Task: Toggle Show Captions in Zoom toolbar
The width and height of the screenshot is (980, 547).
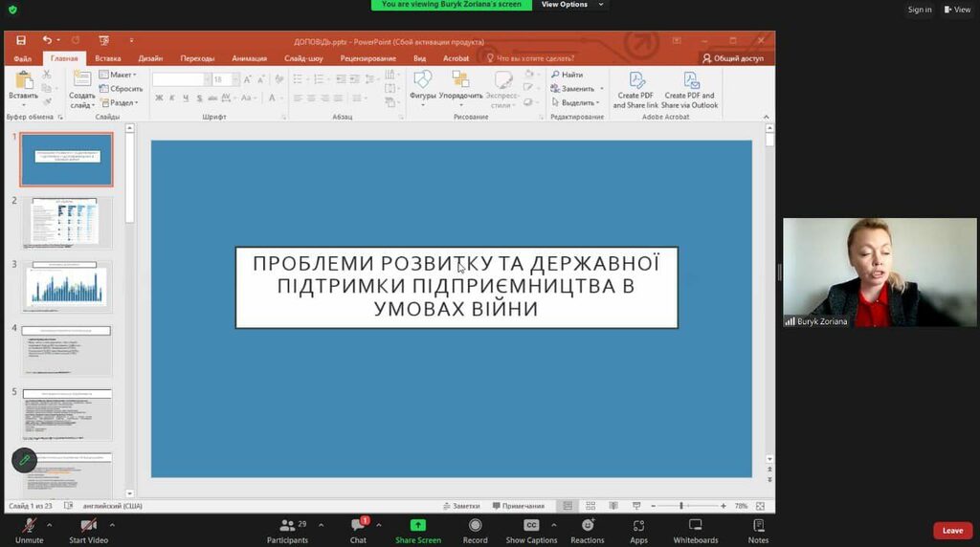Action: coord(531,526)
